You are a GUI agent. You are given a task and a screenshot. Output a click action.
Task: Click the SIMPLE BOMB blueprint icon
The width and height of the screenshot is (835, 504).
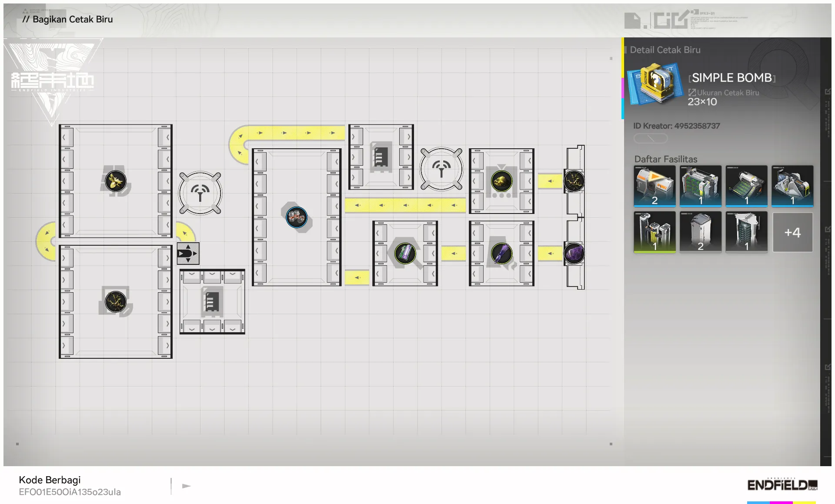[x=655, y=83]
